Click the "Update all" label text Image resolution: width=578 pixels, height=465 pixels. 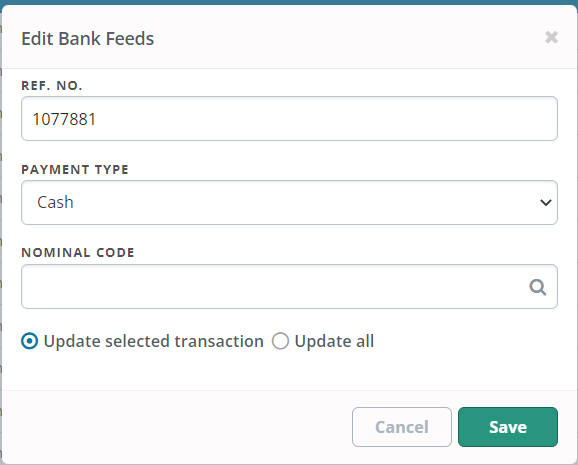334,341
